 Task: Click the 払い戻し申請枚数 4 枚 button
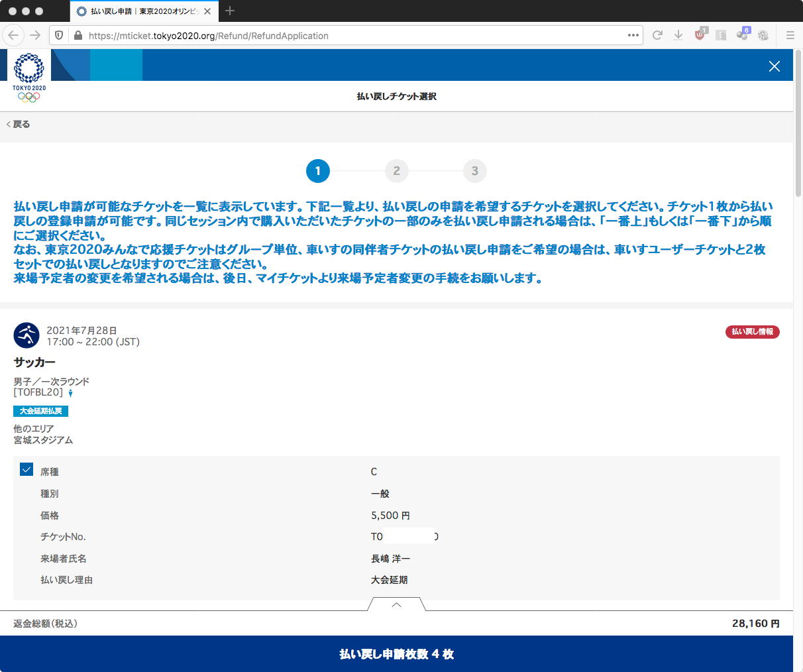396,654
